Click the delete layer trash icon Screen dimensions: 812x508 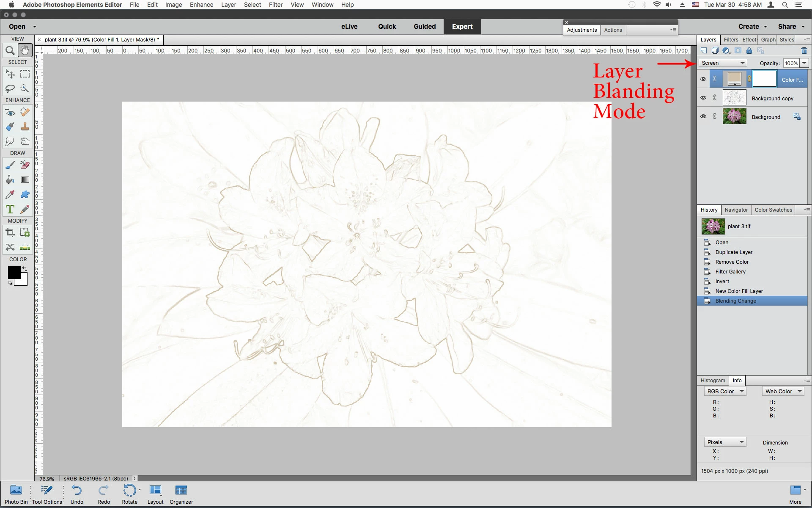(x=804, y=51)
